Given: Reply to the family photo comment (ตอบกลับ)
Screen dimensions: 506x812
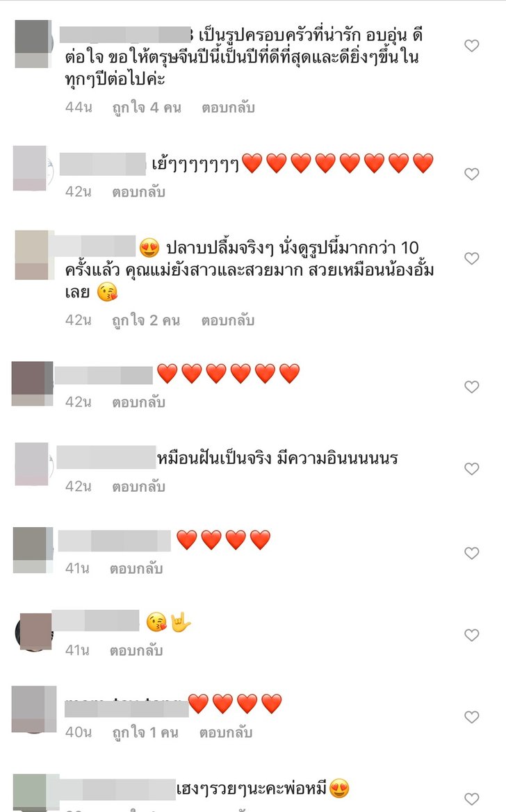Looking at the screenshot, I should pyautogui.click(x=228, y=108).
